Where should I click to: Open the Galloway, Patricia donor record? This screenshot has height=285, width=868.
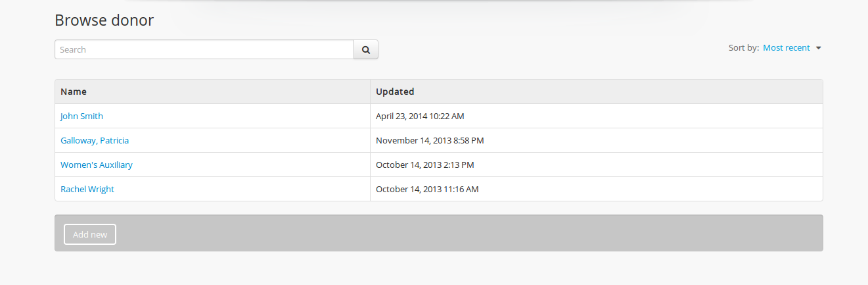tap(95, 141)
